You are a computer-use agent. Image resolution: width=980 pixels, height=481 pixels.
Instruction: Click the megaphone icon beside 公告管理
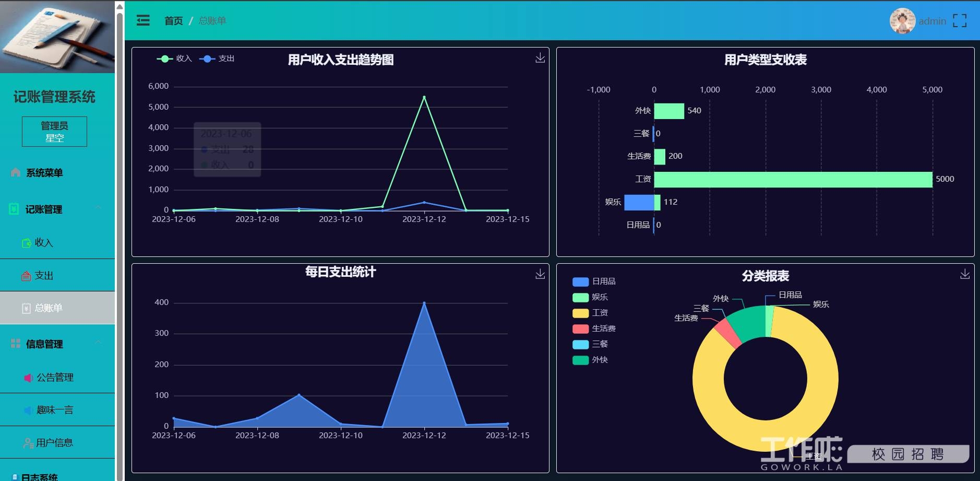28,378
